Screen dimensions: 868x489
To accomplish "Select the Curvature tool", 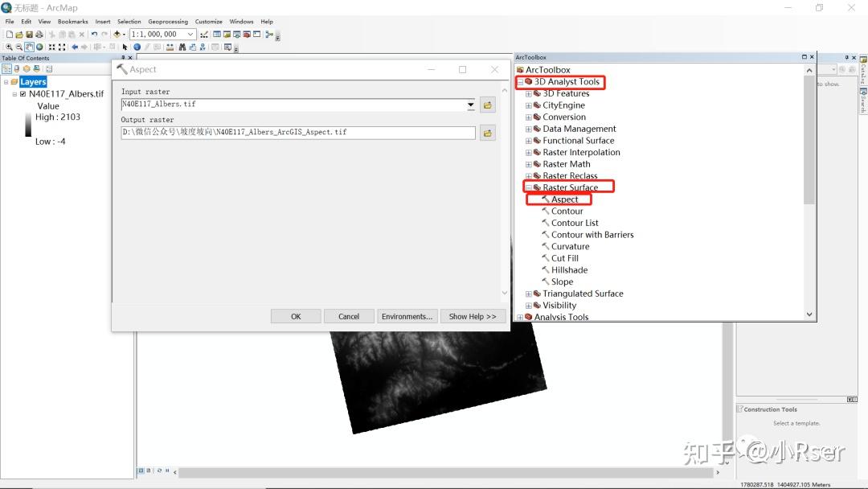I will [570, 246].
